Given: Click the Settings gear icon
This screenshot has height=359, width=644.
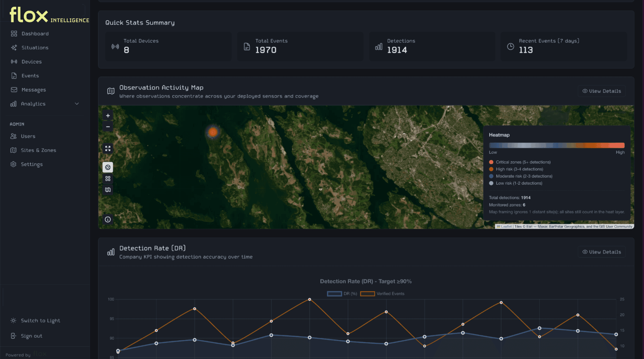Looking at the screenshot, I should 13,164.
